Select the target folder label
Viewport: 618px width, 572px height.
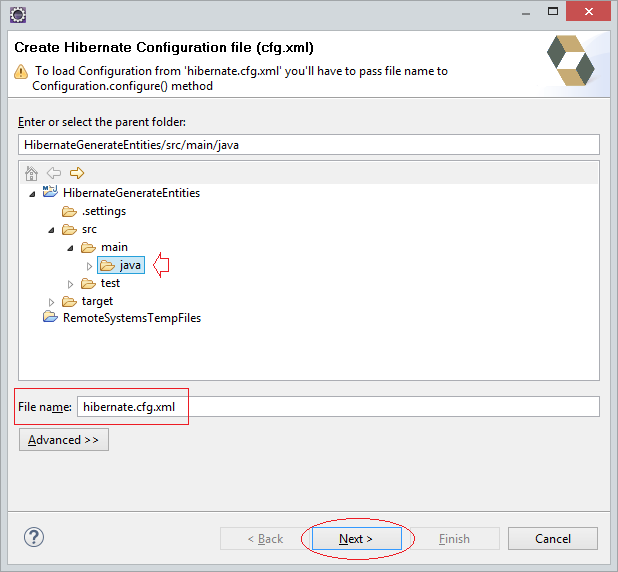(97, 302)
